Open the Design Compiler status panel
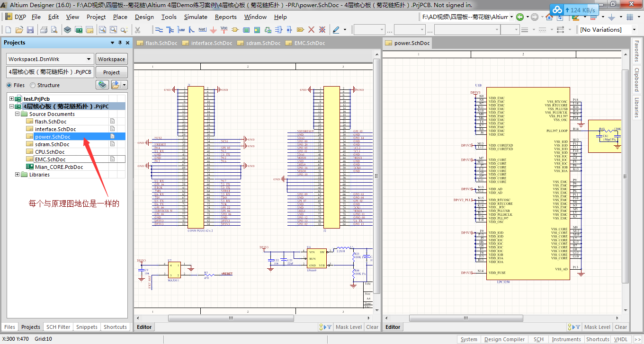The image size is (644, 344). pos(505,339)
